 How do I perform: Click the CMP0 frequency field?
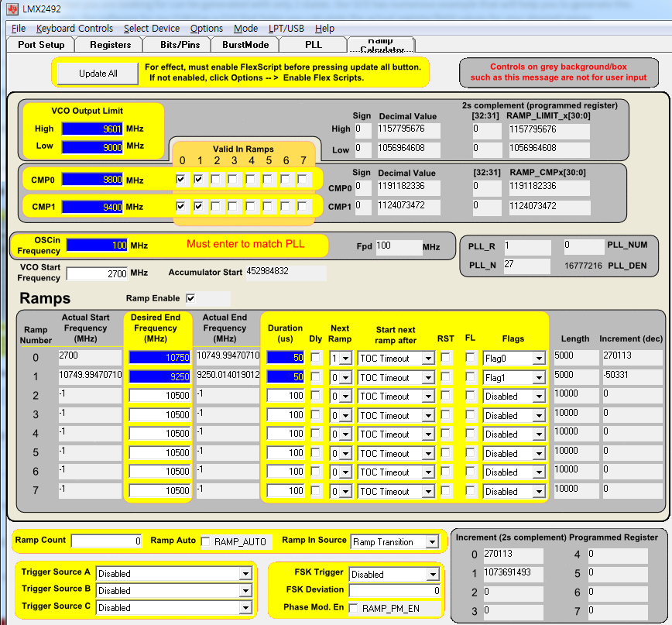92,180
